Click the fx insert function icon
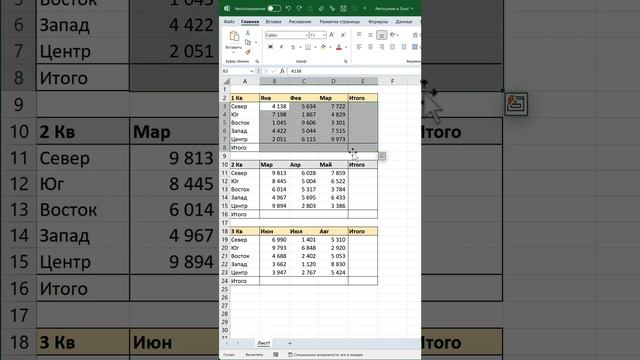This screenshot has height=360, width=640. pos(282,71)
